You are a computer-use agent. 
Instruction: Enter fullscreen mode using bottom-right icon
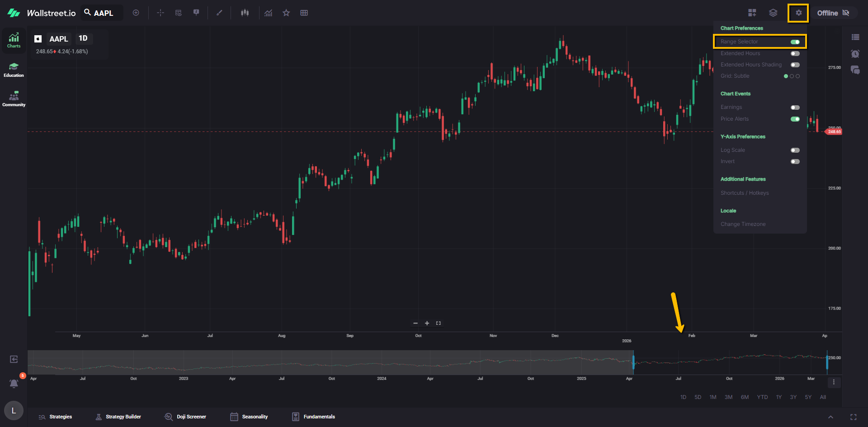click(x=853, y=417)
